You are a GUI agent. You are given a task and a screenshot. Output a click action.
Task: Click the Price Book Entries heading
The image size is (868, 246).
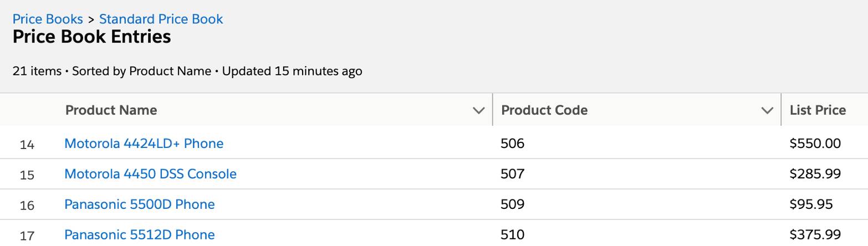(x=91, y=37)
